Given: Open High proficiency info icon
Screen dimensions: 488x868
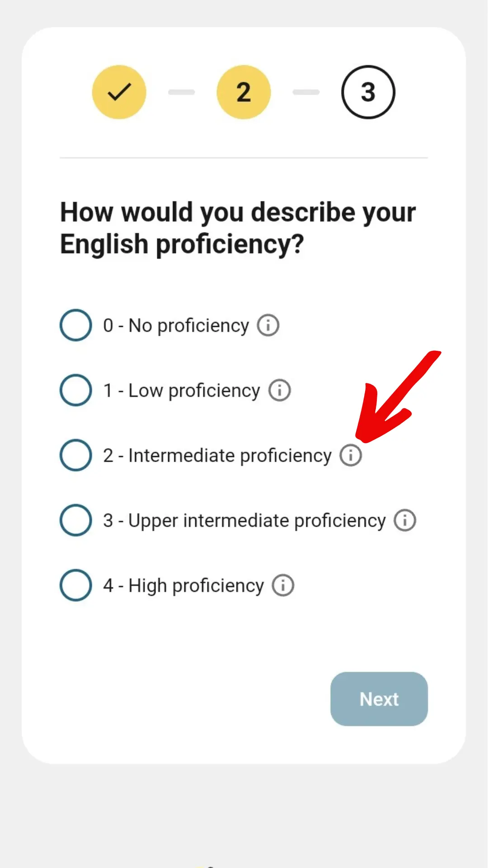Looking at the screenshot, I should [283, 585].
